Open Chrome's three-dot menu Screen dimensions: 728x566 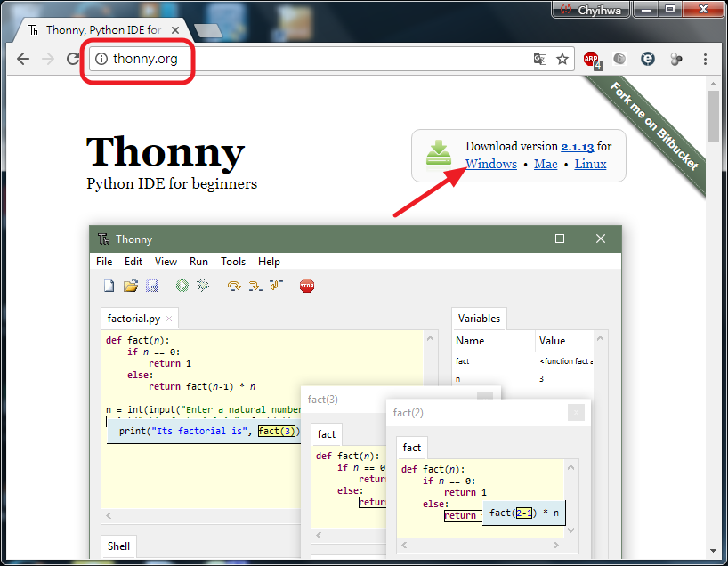coord(705,59)
